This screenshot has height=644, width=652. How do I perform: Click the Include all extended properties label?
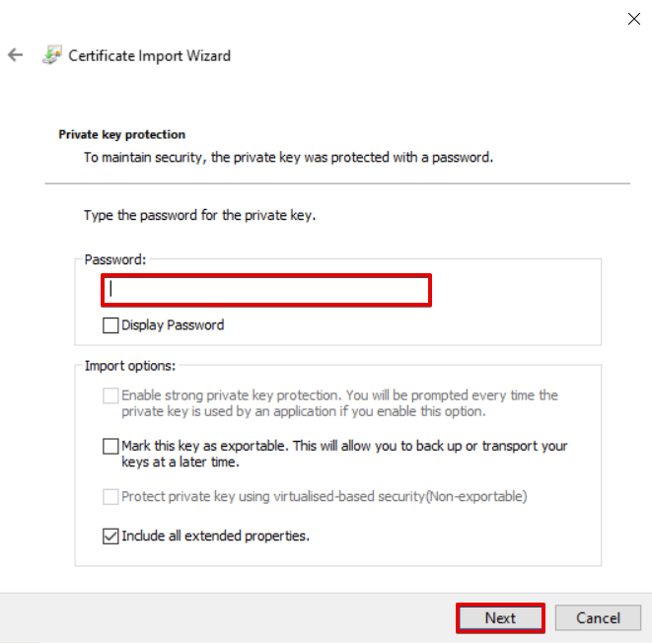point(215,537)
